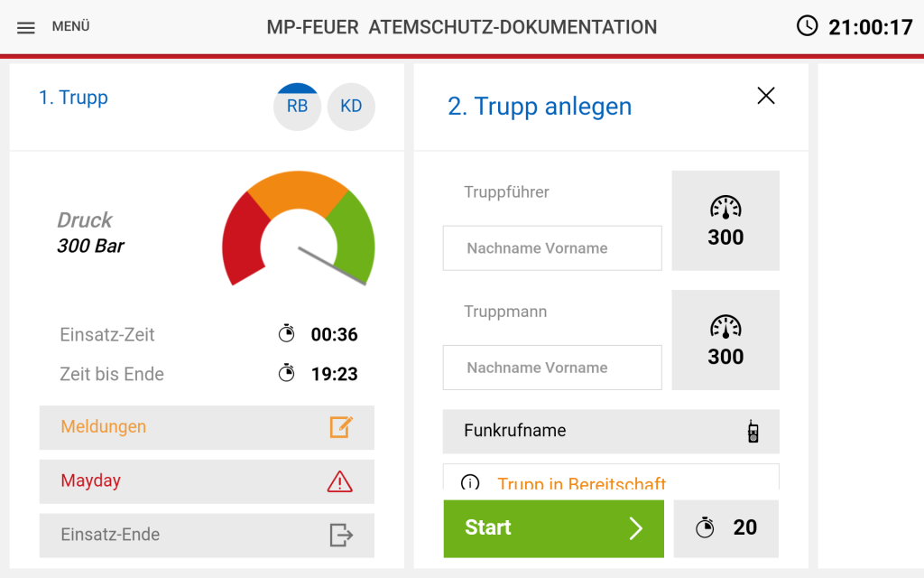The height and width of the screenshot is (578, 924).
Task: Set Truppführer pressure gauge 300
Action: click(725, 220)
